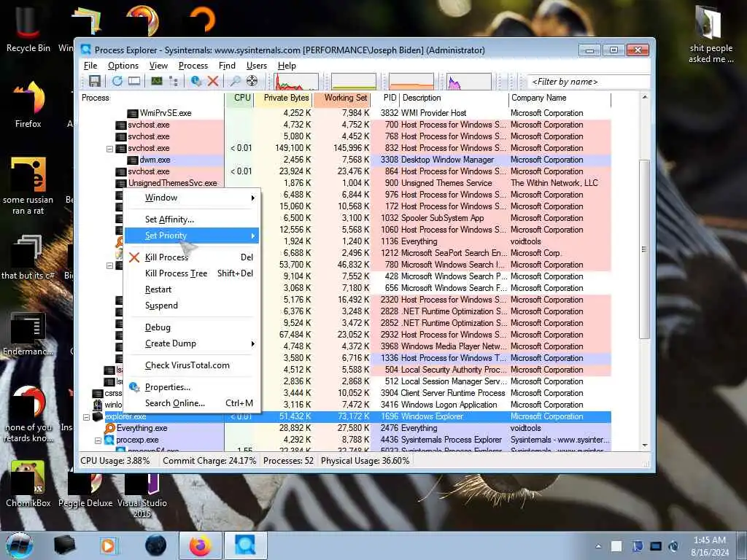Expand the Window submenu in context menu

click(192, 198)
